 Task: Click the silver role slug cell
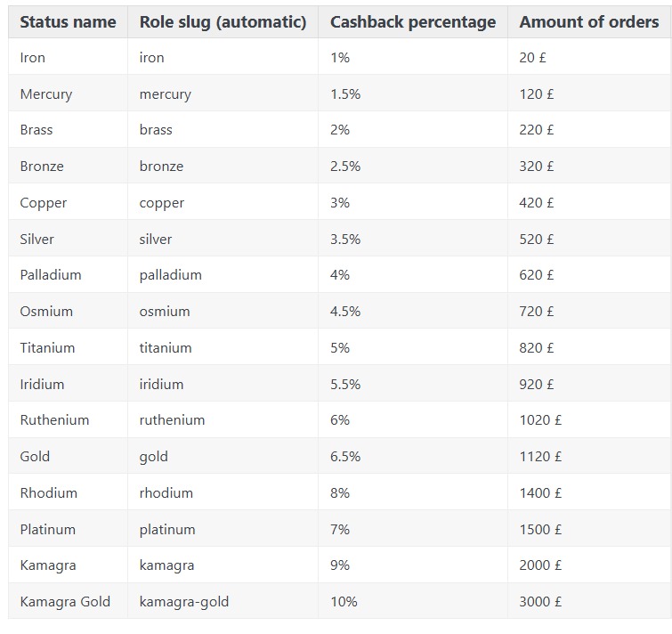point(156,240)
